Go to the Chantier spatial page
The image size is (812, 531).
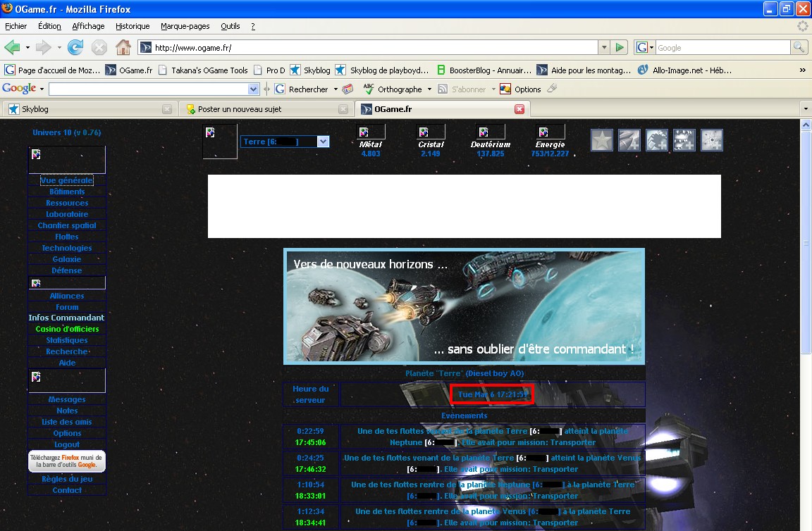pyautogui.click(x=67, y=225)
